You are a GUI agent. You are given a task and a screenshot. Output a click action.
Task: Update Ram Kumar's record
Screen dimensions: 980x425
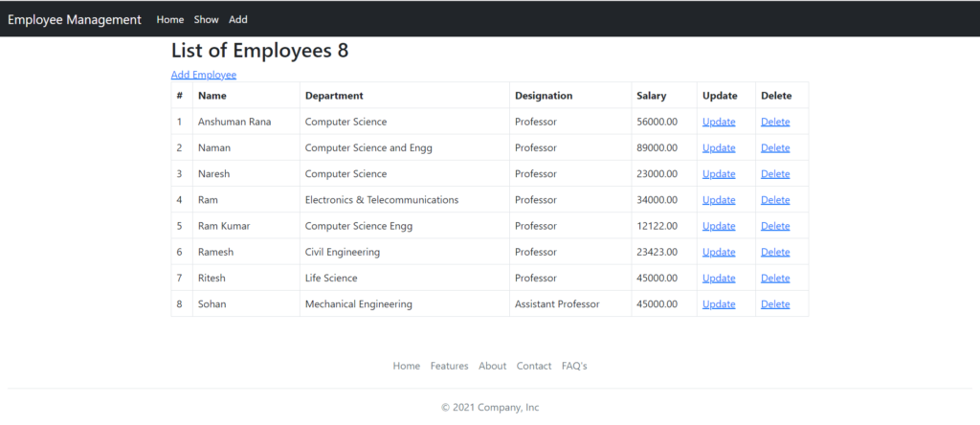point(719,226)
